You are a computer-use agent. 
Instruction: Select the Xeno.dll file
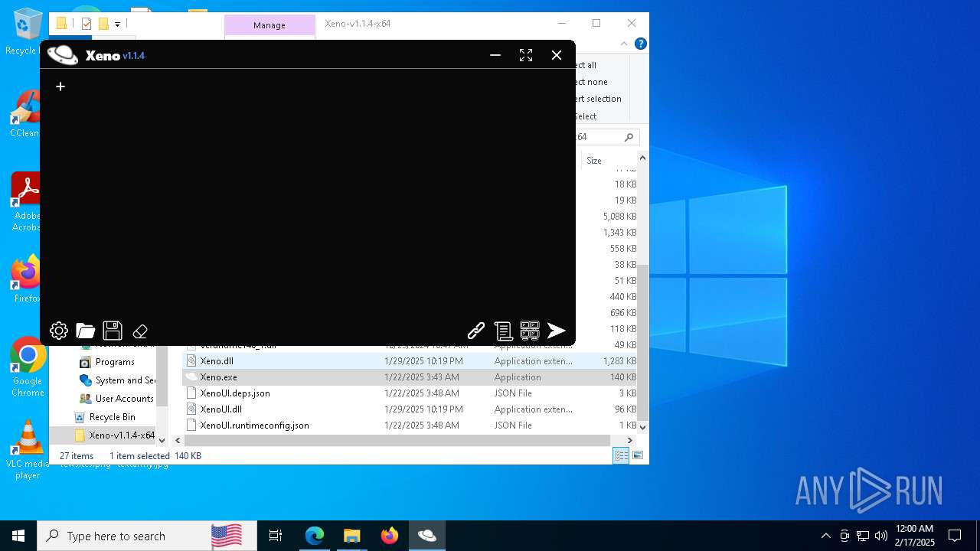pyautogui.click(x=217, y=361)
